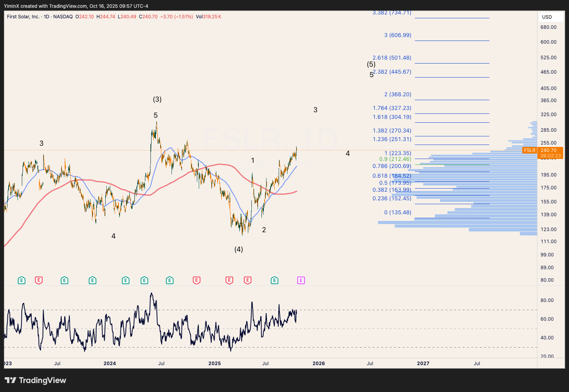Image resolution: width=569 pixels, height=392 pixels.
Task: Select the Fibonacci label 2 (368.20)
Action: [x=398, y=94]
